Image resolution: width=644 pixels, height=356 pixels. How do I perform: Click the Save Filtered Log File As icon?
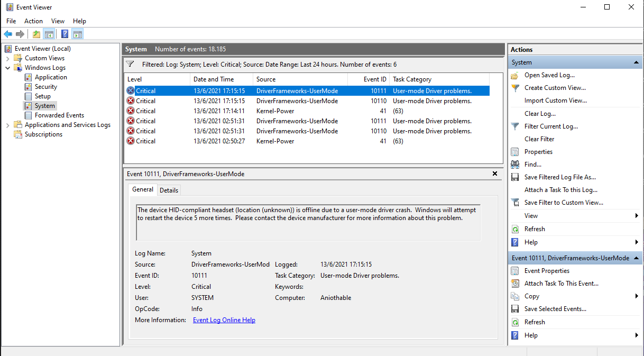(x=515, y=177)
